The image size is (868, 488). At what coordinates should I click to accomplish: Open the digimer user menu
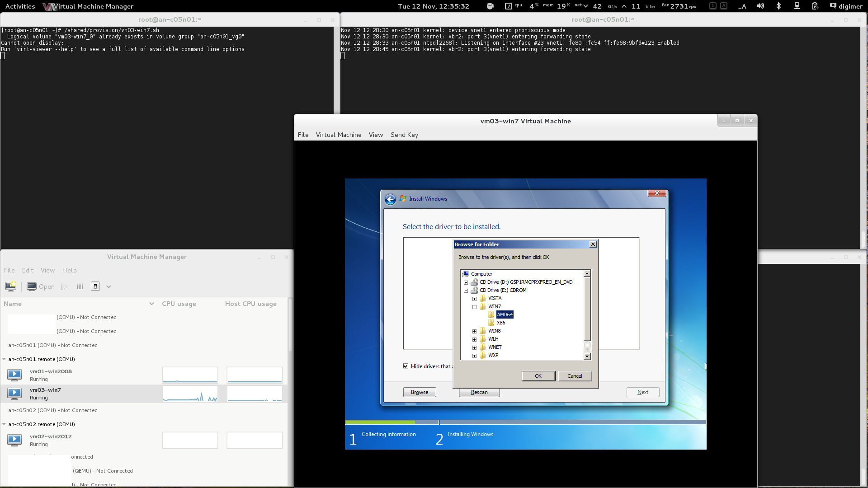(846, 6)
